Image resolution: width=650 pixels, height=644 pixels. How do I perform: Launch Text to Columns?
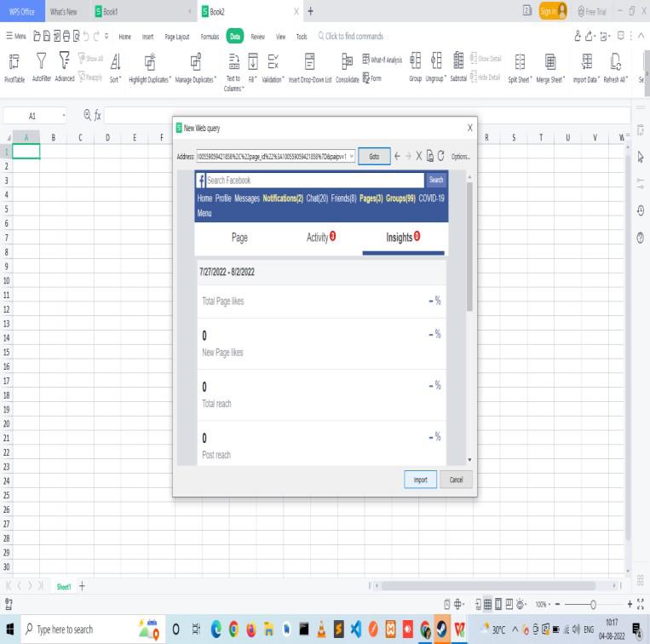pos(233,72)
